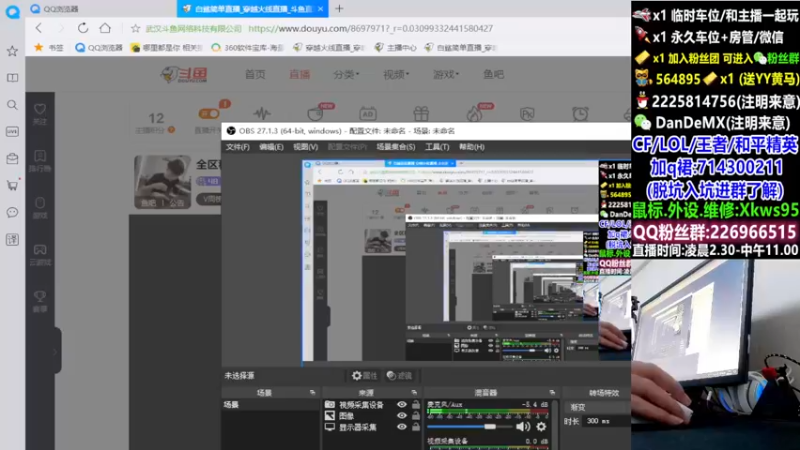Open the shopping cart icon in the browser sidebar
Screen dimensions: 800x450
(x=12, y=185)
